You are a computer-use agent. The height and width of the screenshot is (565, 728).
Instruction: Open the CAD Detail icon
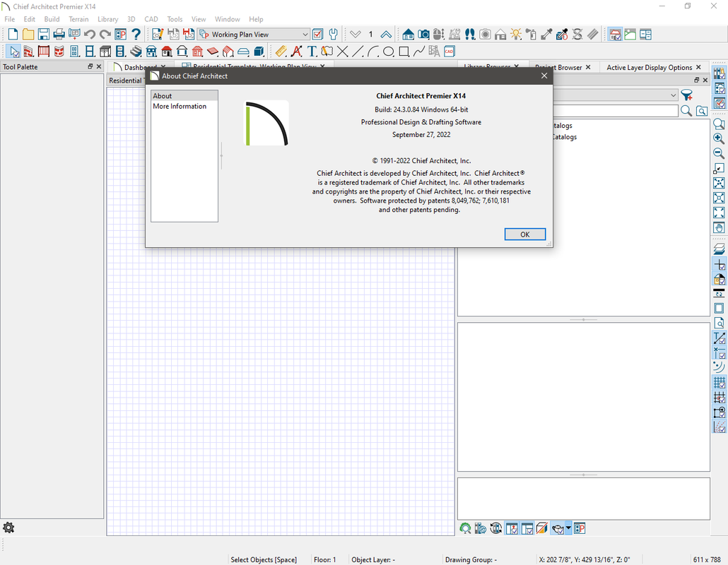450,52
